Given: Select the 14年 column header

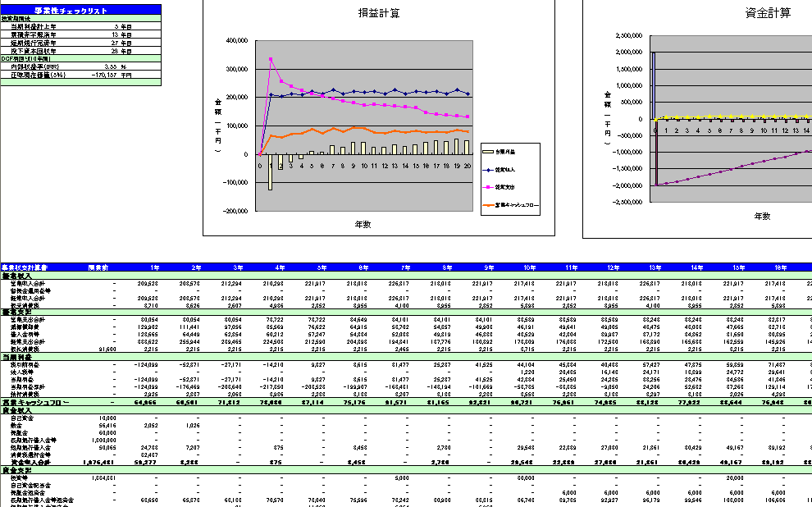Looking at the screenshot, I should click(x=697, y=267).
